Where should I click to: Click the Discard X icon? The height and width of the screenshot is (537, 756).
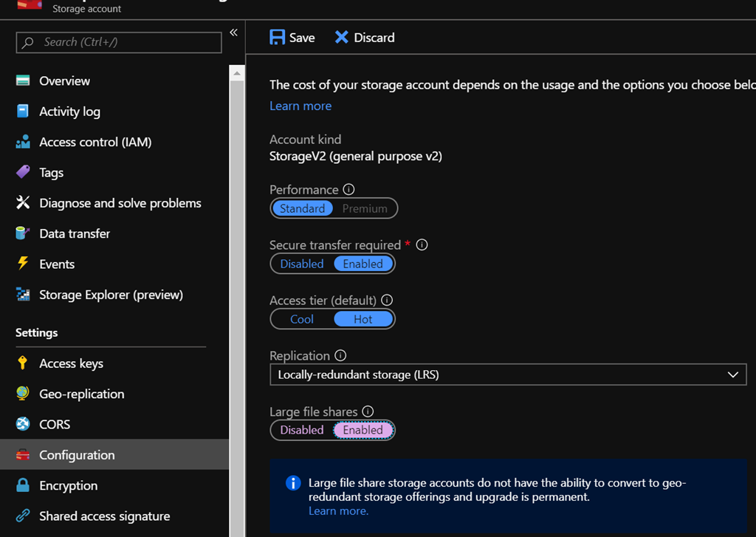pyautogui.click(x=341, y=38)
